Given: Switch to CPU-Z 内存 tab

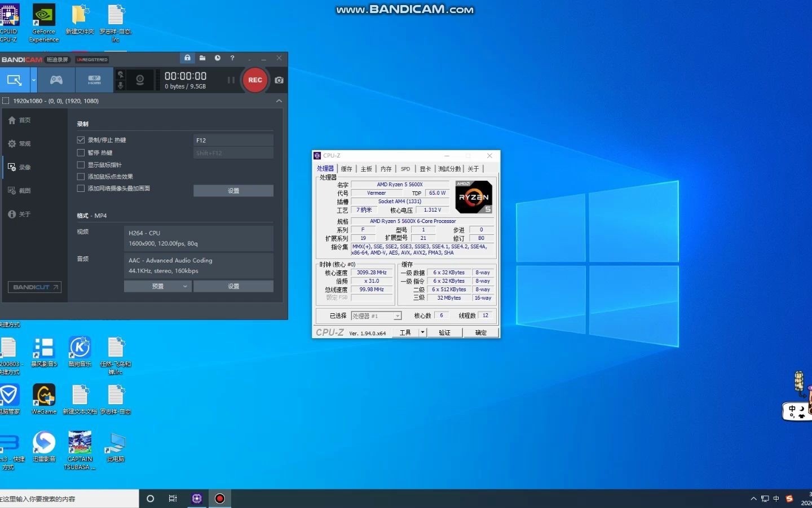Looking at the screenshot, I should tap(386, 169).
